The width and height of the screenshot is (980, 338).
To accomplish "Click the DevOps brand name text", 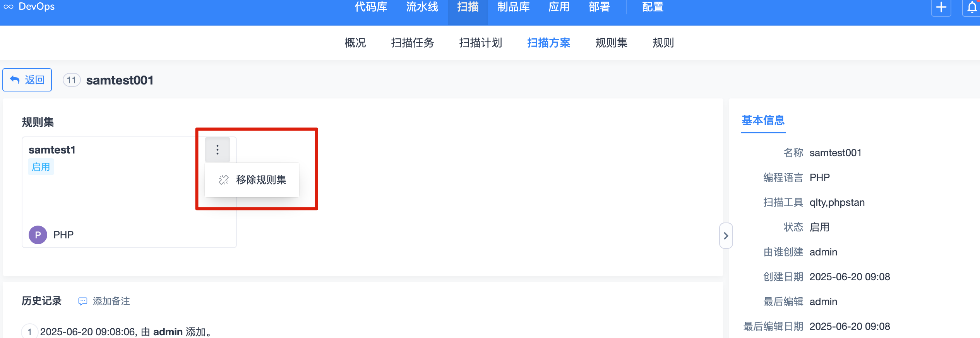I will [37, 7].
